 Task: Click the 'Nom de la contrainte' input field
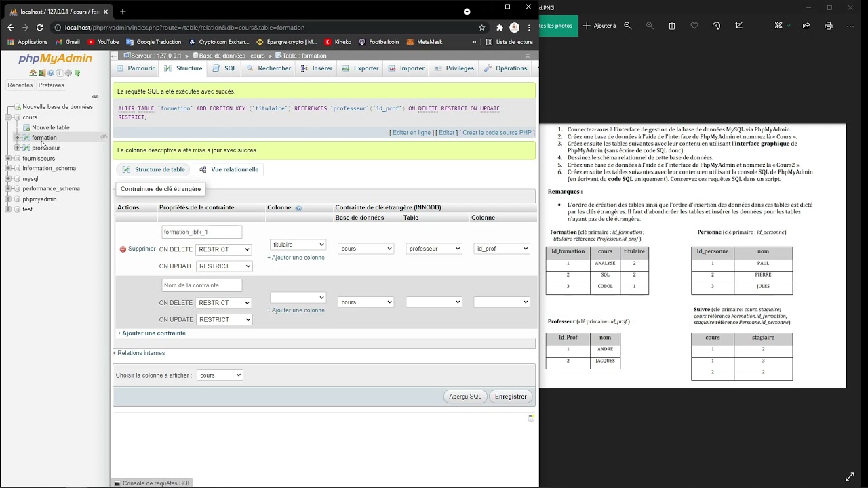(x=202, y=285)
